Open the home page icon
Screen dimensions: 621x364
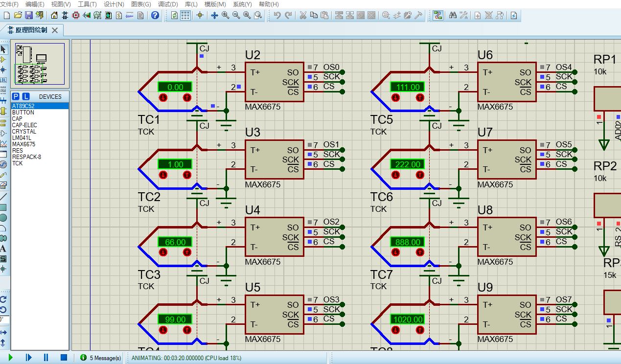pos(54,15)
